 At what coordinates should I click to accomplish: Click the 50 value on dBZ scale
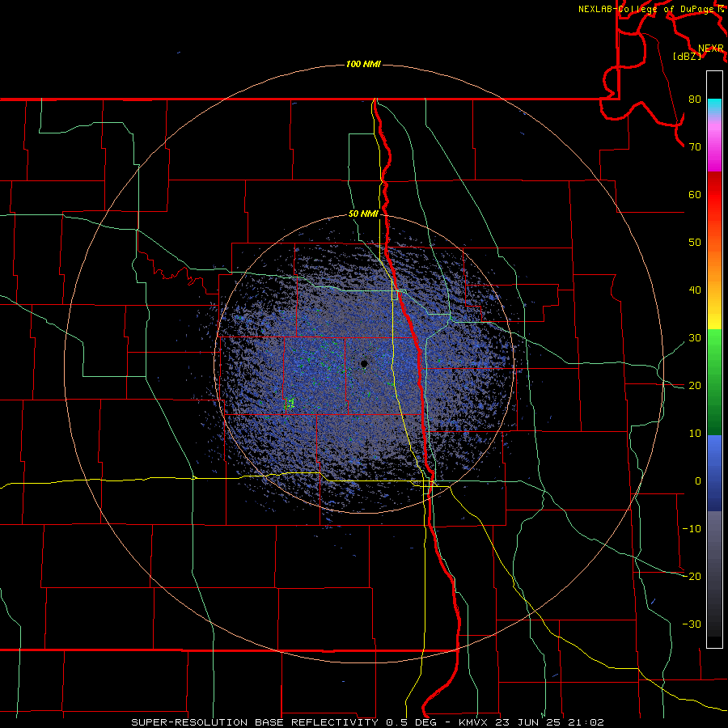(x=695, y=243)
